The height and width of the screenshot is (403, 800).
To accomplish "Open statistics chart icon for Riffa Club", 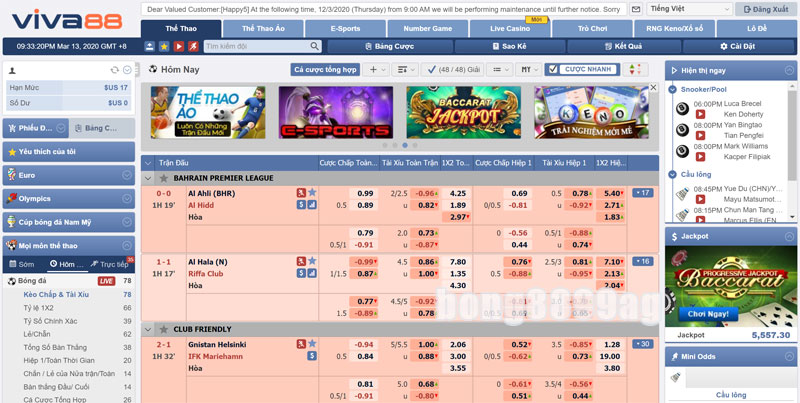I will point(312,273).
